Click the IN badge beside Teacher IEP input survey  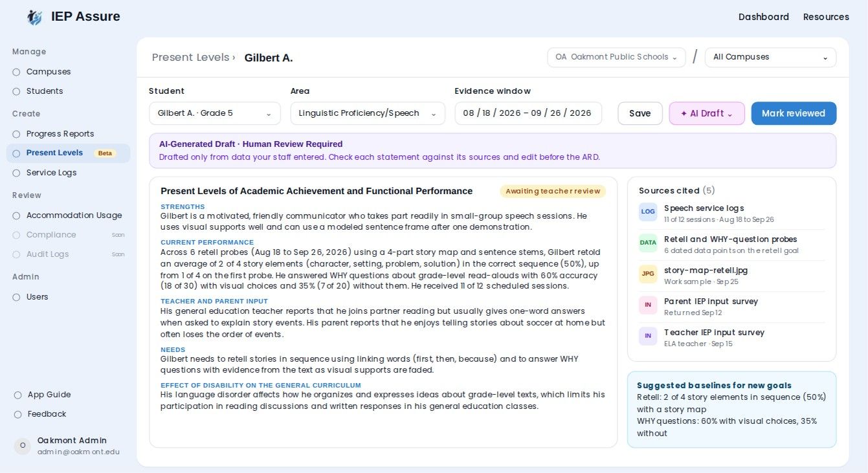click(x=648, y=336)
